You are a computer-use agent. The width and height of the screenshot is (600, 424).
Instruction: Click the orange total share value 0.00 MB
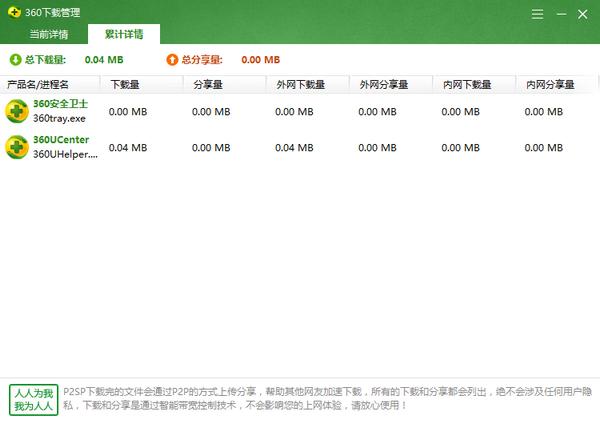click(x=261, y=60)
